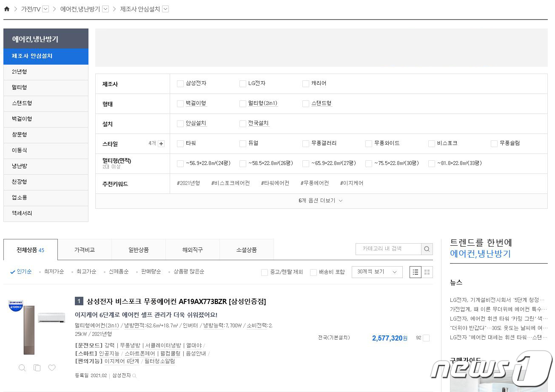Check the 무풍슬림 style filter
The width and height of the screenshot is (555, 392).
[x=494, y=144]
